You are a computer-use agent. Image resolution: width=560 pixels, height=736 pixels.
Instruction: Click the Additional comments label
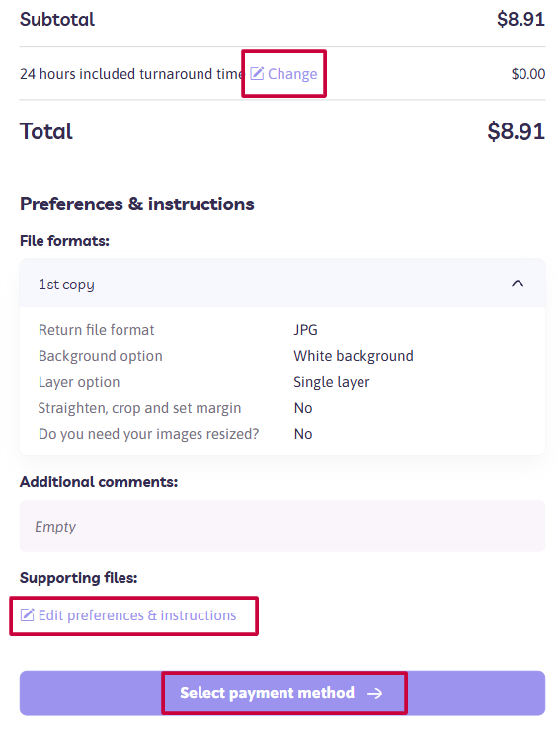(x=99, y=482)
